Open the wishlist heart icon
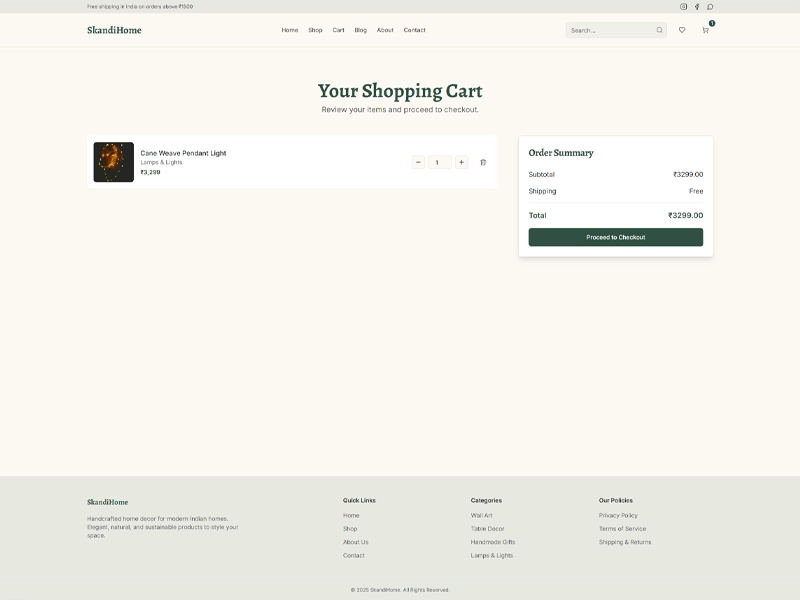The height and width of the screenshot is (600, 800). 682,31
